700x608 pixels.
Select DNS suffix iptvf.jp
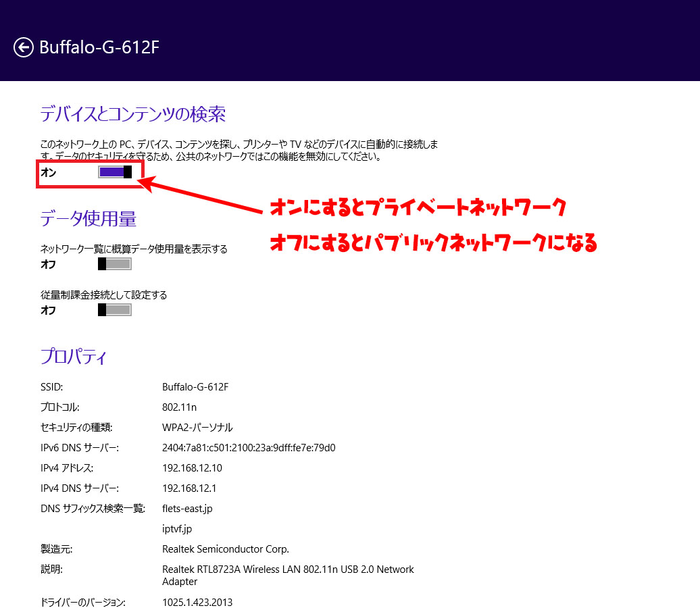click(177, 529)
